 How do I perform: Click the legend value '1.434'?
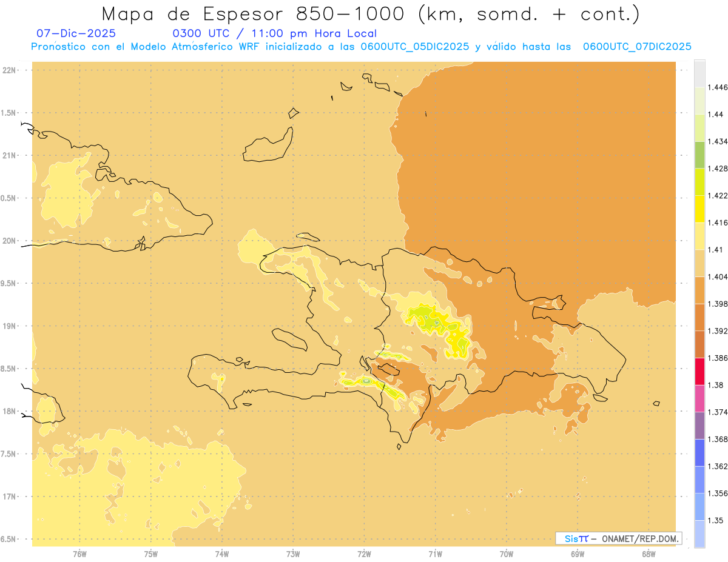coord(717,141)
